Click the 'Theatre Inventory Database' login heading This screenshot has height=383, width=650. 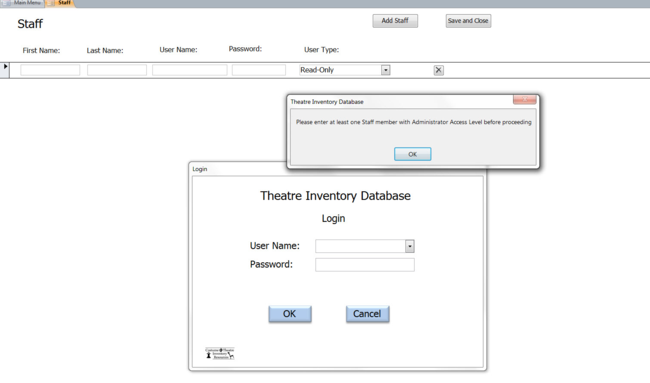pyautogui.click(x=335, y=196)
